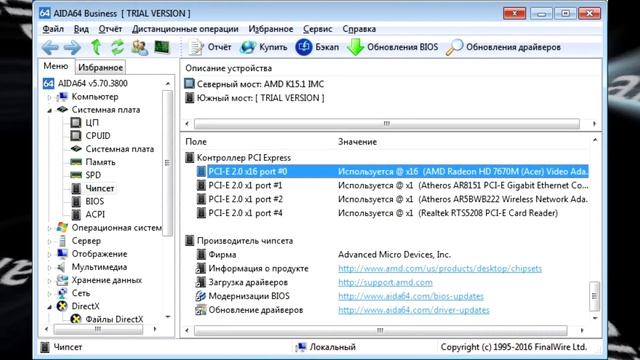Viewport: 640px width, 360px height.
Task: Click the Поле column header
Action: tap(196, 142)
